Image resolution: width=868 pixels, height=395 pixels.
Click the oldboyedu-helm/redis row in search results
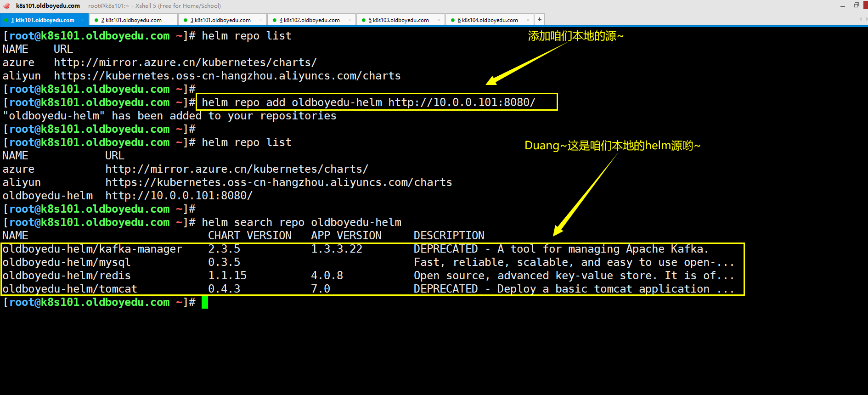coord(67,276)
